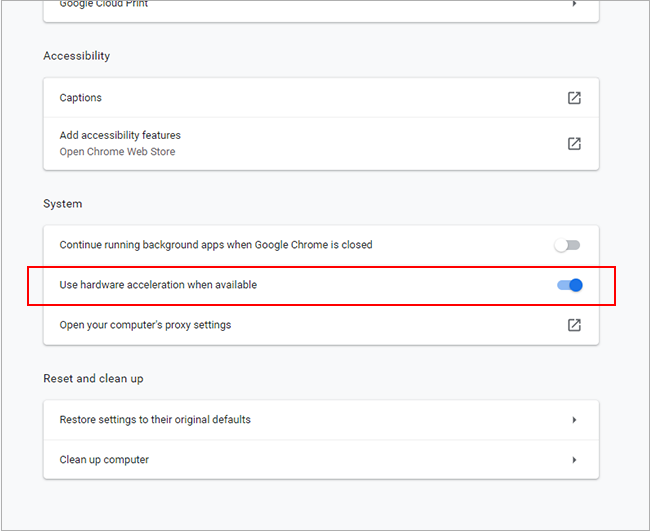Click the 'System' section heading

[62, 204]
